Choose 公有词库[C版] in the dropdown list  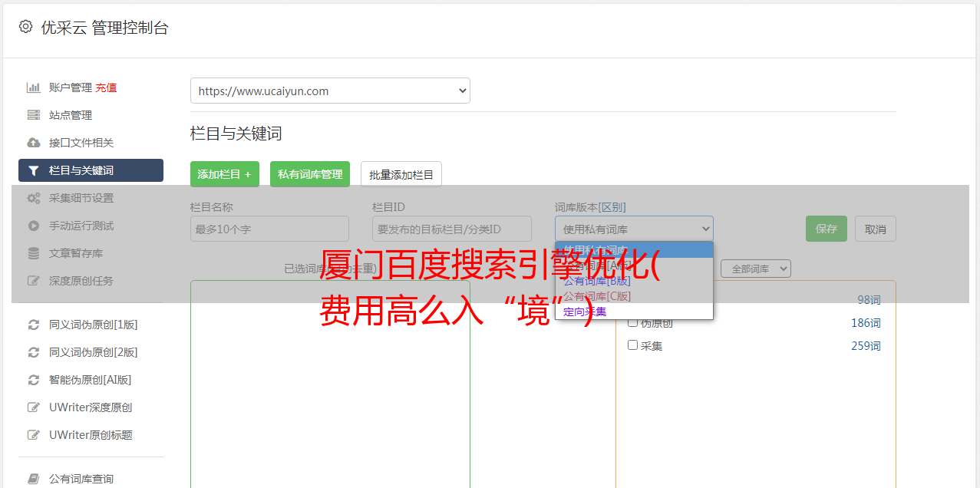click(634, 296)
